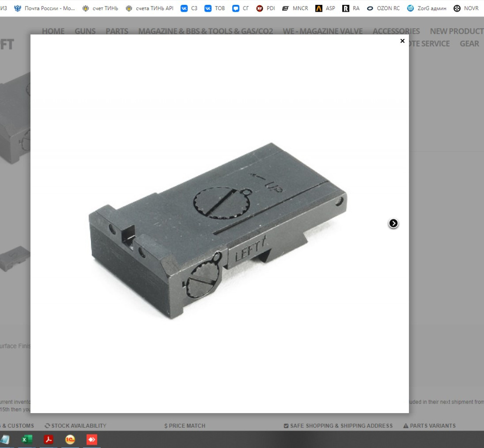Open the OZON RC bookmark

click(383, 8)
